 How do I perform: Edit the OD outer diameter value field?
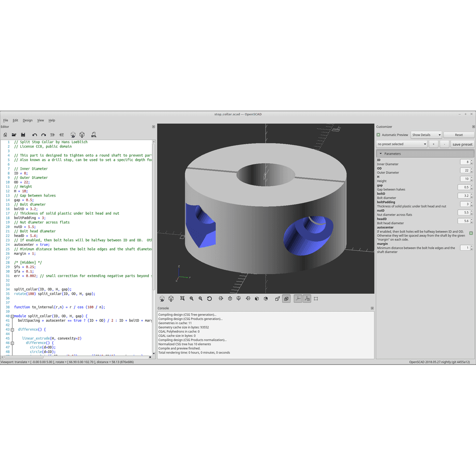466,170
